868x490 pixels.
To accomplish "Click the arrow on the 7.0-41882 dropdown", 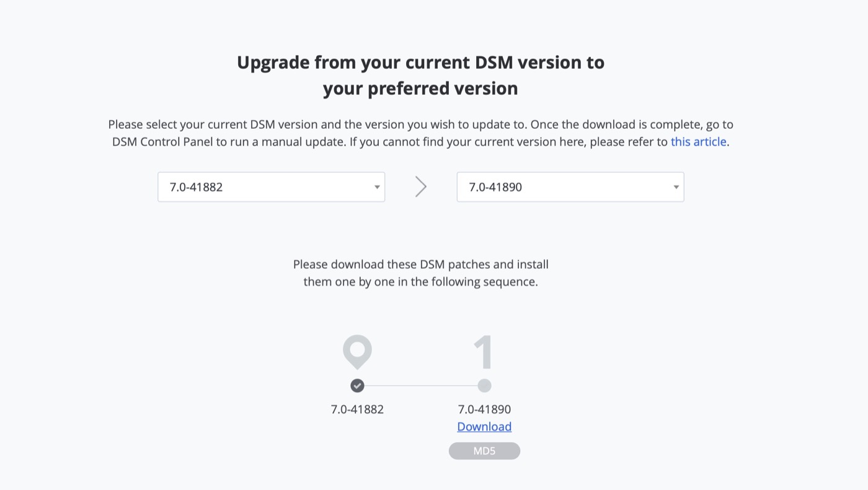I will point(376,187).
